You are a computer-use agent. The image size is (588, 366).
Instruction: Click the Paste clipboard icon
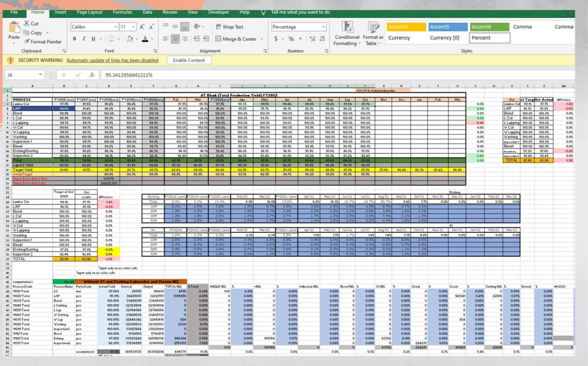(14, 28)
